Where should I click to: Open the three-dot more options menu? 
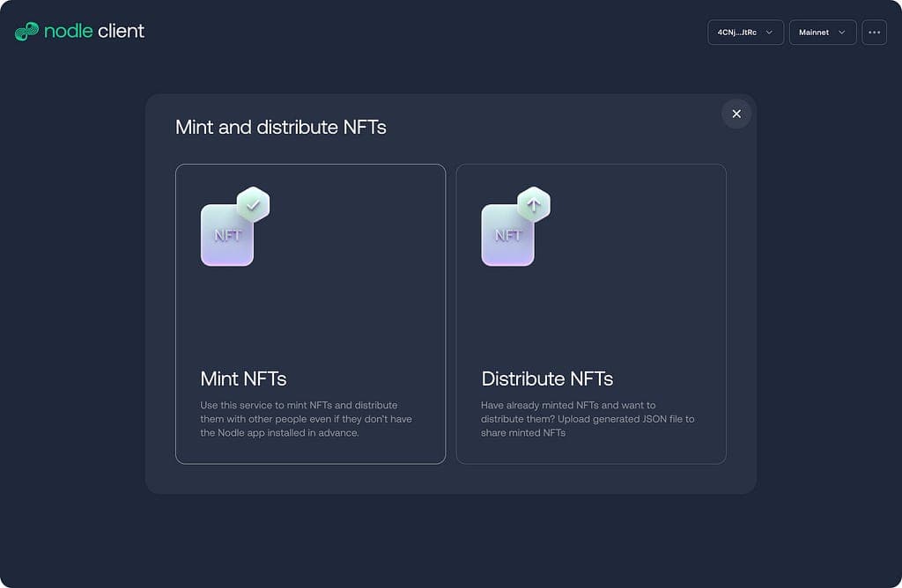pos(874,33)
